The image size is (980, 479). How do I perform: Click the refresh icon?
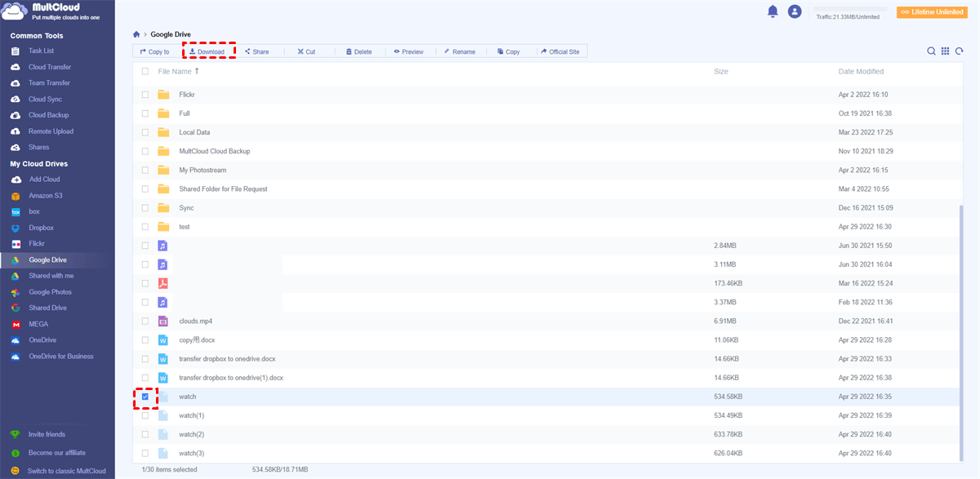[x=960, y=51]
